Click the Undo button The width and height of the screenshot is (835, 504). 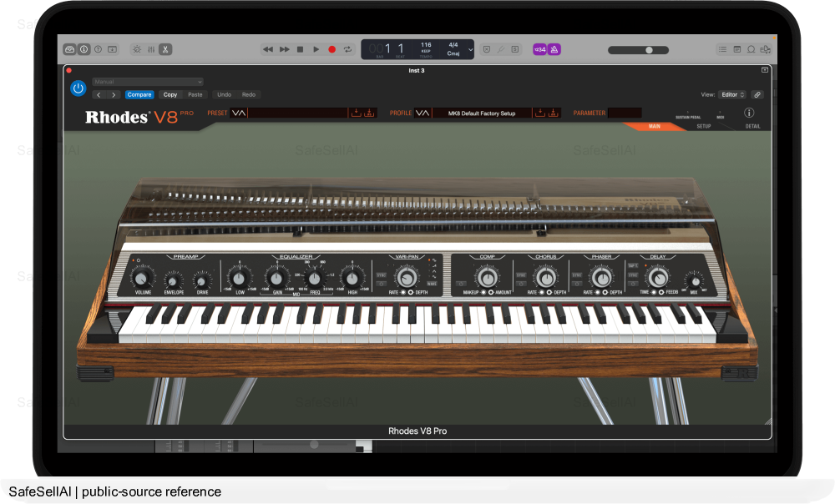point(224,95)
